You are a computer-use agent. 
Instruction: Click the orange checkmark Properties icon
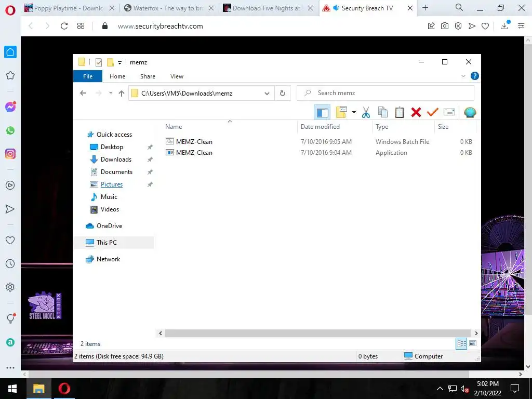tap(433, 112)
